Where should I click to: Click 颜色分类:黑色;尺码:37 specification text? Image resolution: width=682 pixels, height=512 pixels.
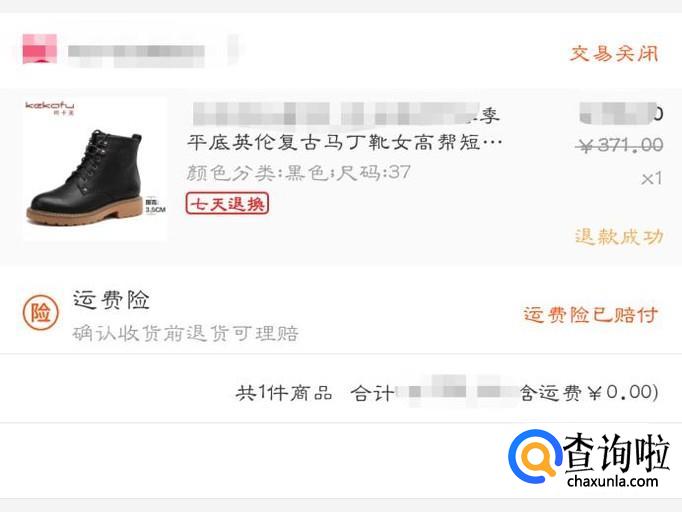(299, 173)
